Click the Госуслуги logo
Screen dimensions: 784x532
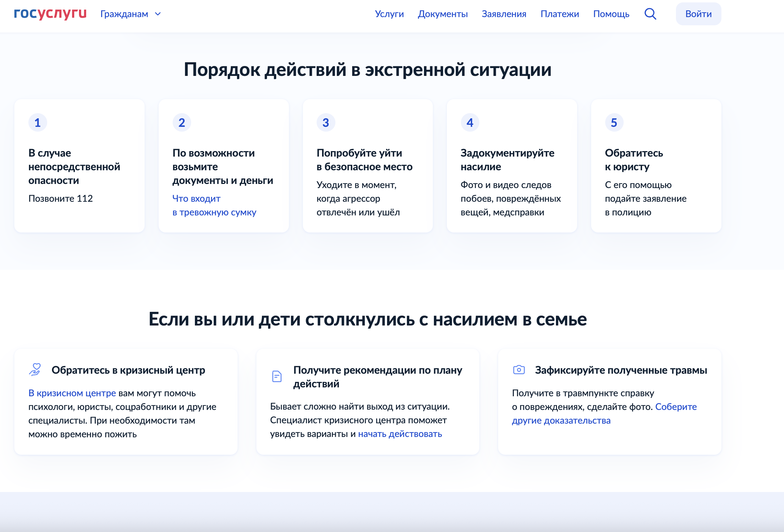pyautogui.click(x=50, y=14)
